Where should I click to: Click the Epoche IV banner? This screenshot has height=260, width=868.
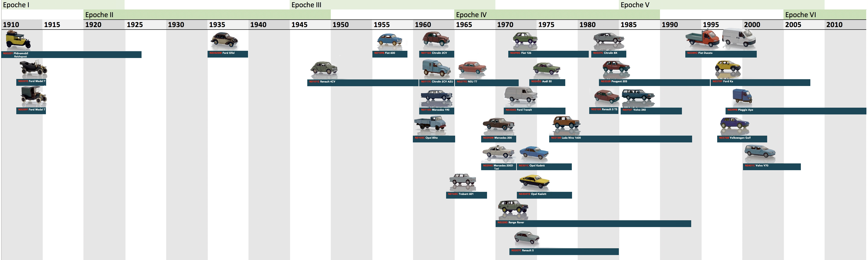(471, 14)
